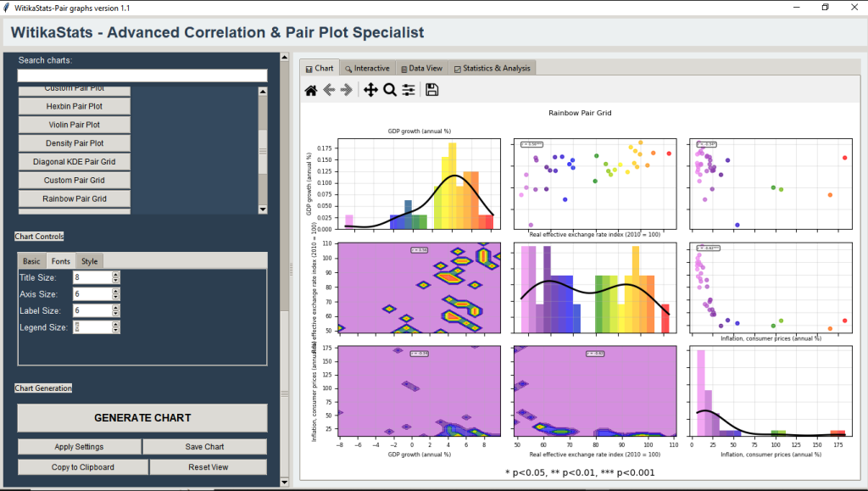Focus the Search charts input field
The width and height of the screenshot is (868, 491).
142,75
